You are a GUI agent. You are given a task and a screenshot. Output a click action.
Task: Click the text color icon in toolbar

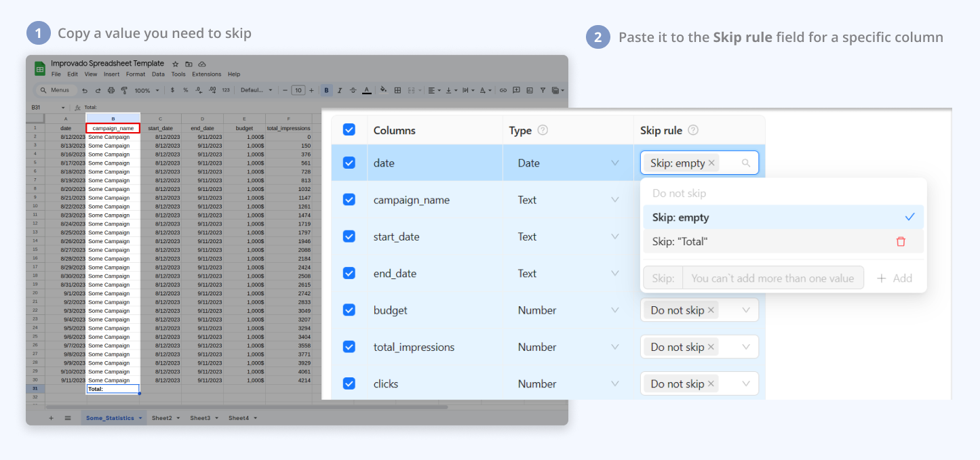(x=366, y=90)
